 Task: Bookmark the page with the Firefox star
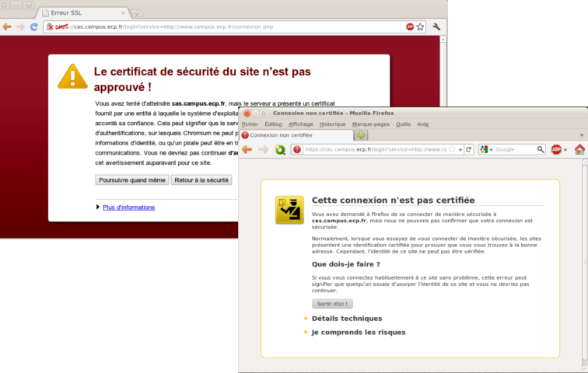click(x=452, y=149)
